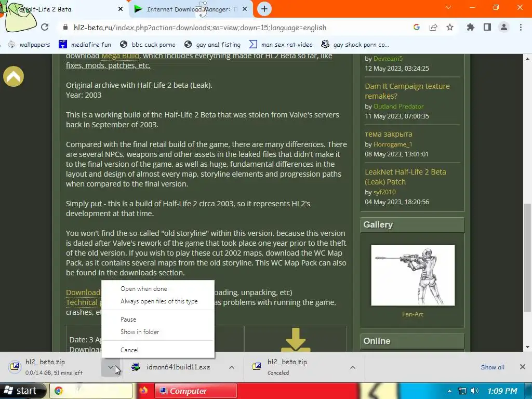The image size is (532, 399).
Task: Click the Chrome taskbar button
Action: pyautogui.click(x=91, y=391)
